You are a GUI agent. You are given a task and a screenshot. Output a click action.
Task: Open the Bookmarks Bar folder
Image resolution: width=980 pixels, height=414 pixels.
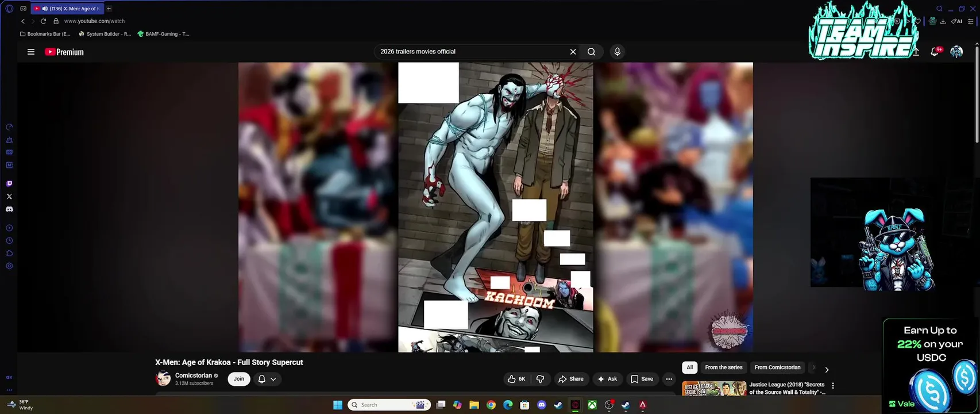[x=45, y=34]
